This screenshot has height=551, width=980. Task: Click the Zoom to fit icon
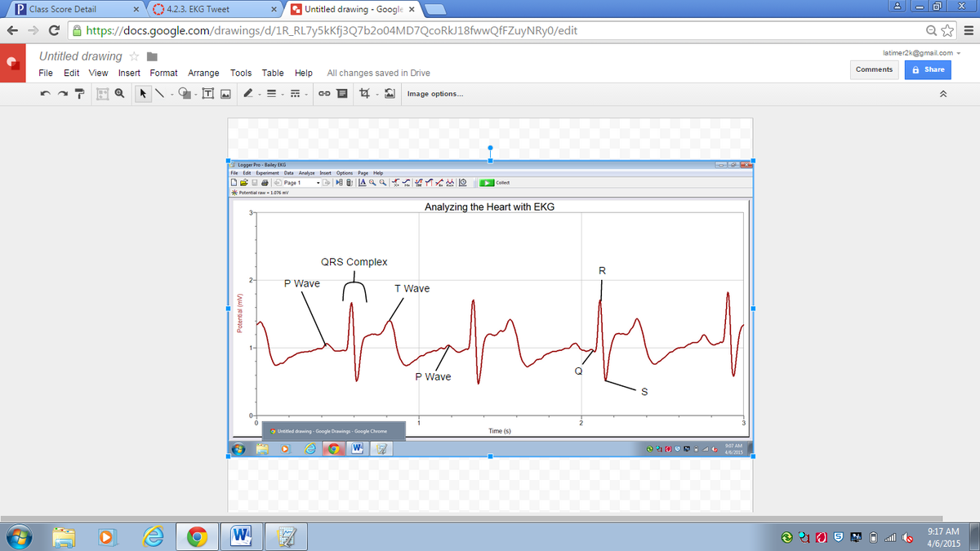pyautogui.click(x=104, y=94)
